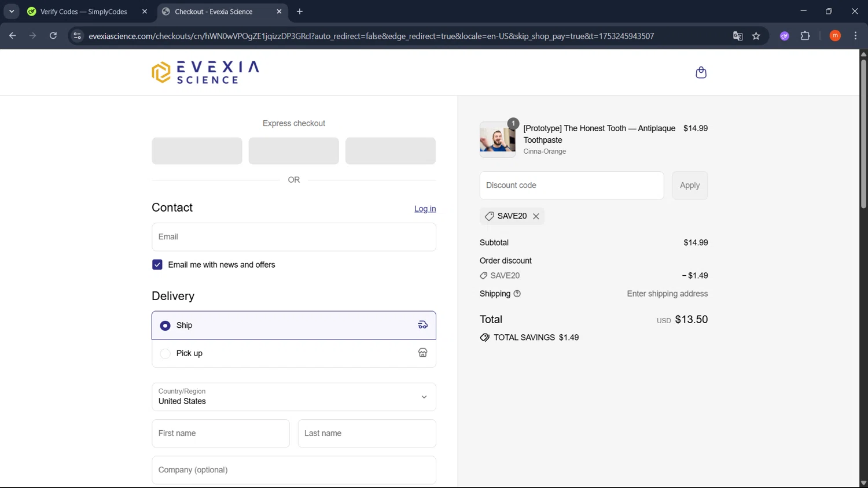Open the Chrome profile avatar
Image resolution: width=868 pixels, height=488 pixels.
[x=835, y=36]
